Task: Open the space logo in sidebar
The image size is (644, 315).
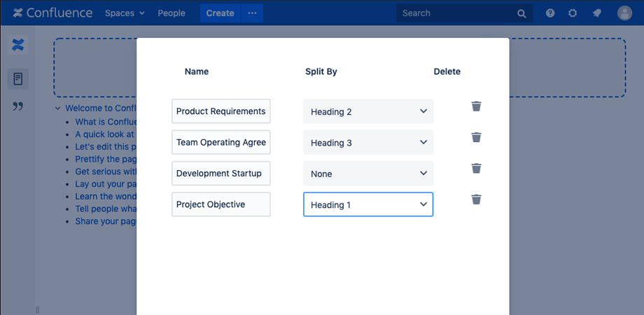Action: [x=18, y=45]
